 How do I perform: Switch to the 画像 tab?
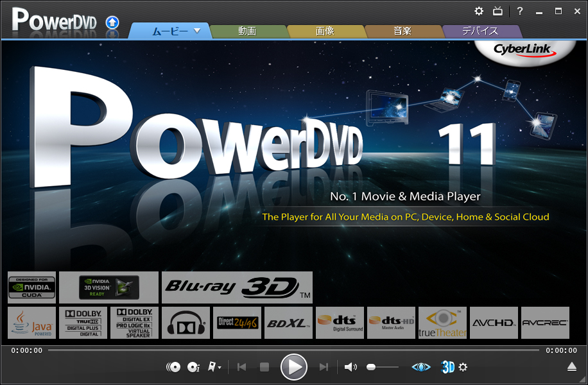tap(324, 30)
